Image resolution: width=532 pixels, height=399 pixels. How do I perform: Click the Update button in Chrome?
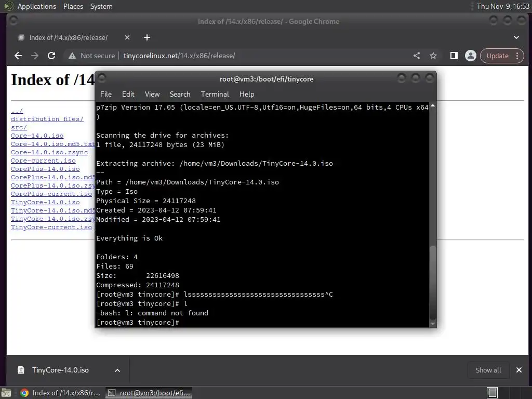pos(497,56)
